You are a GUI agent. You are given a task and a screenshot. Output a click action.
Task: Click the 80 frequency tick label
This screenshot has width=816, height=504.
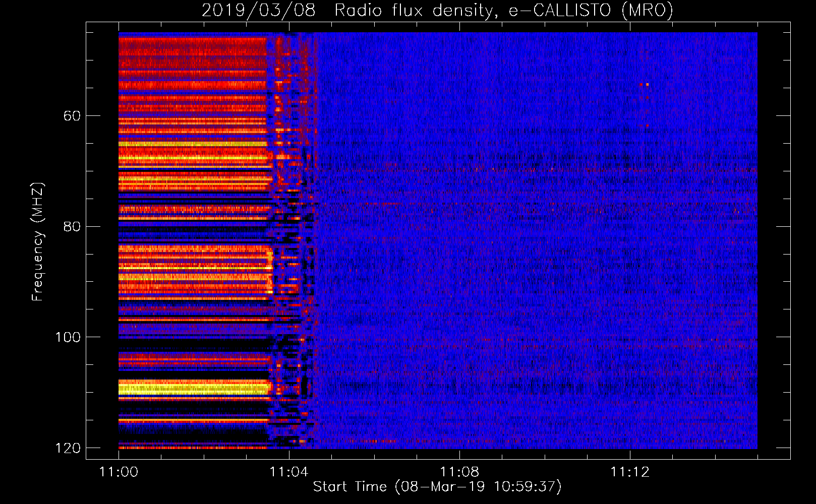pyautogui.click(x=72, y=226)
